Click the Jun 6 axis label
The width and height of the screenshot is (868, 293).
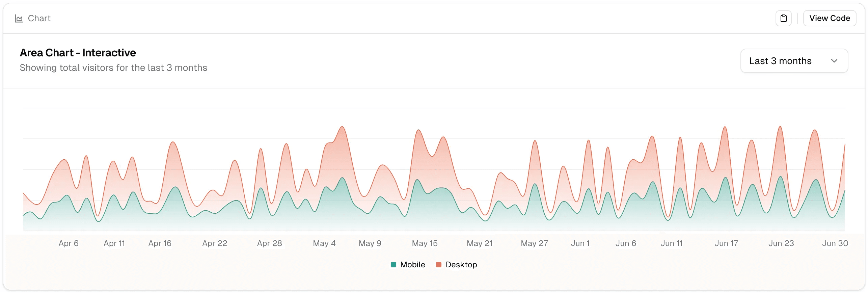[626, 243]
